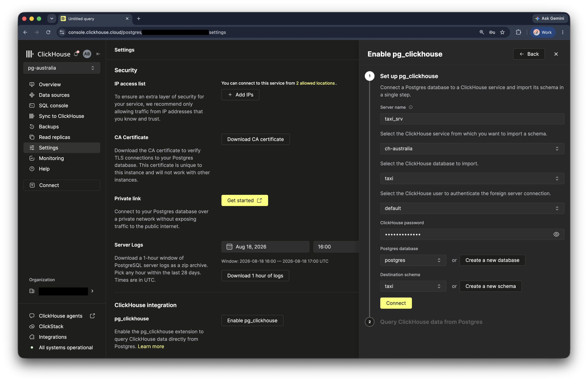Click the ClickHouse password field

pos(472,234)
